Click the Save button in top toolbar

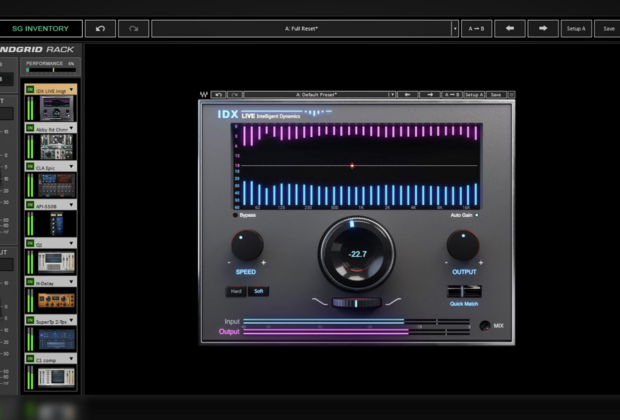[608, 29]
